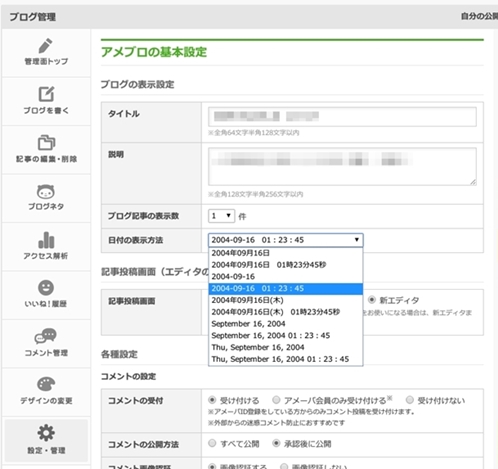The image size is (498, 469).
Task: Select 受け付ける for comment acceptance
Action: (212, 400)
